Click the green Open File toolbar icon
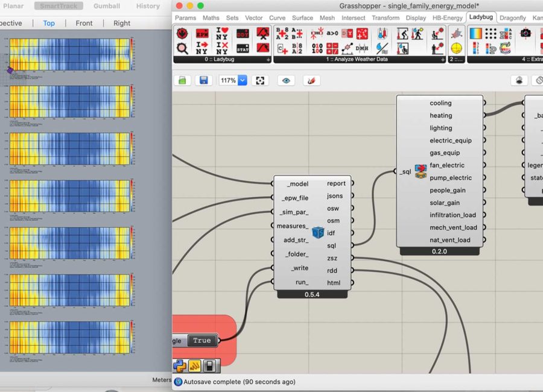This screenshot has height=392, width=543. (x=182, y=81)
